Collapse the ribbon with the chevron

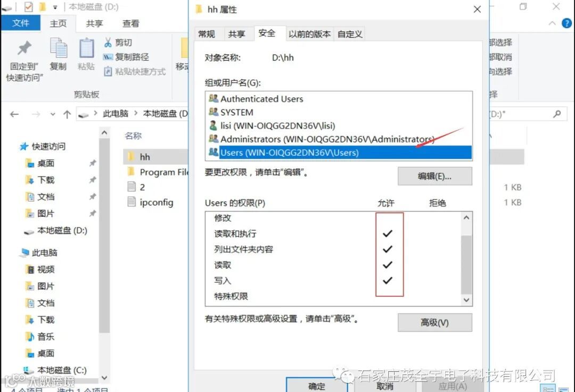[552, 23]
